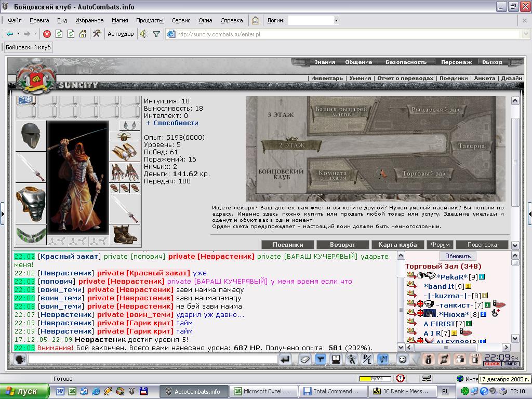The image size is (532, 399).
Task: Click the smiley emoticon icon in chat bar
Action: point(403,360)
